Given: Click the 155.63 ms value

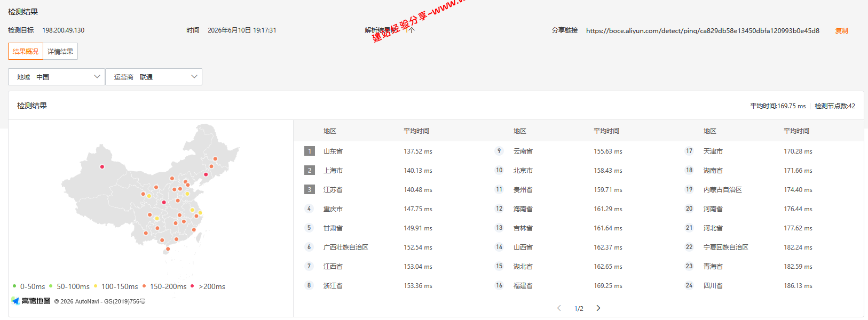Looking at the screenshot, I should [608, 151].
